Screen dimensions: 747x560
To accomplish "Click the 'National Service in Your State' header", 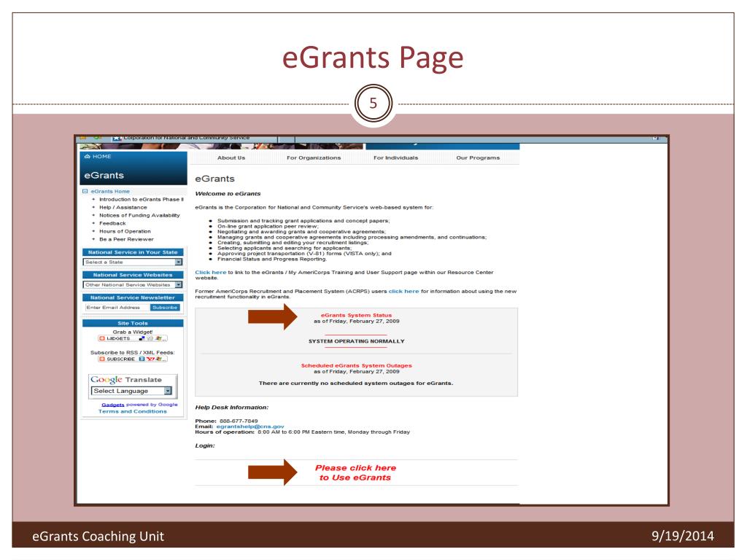I will (133, 252).
